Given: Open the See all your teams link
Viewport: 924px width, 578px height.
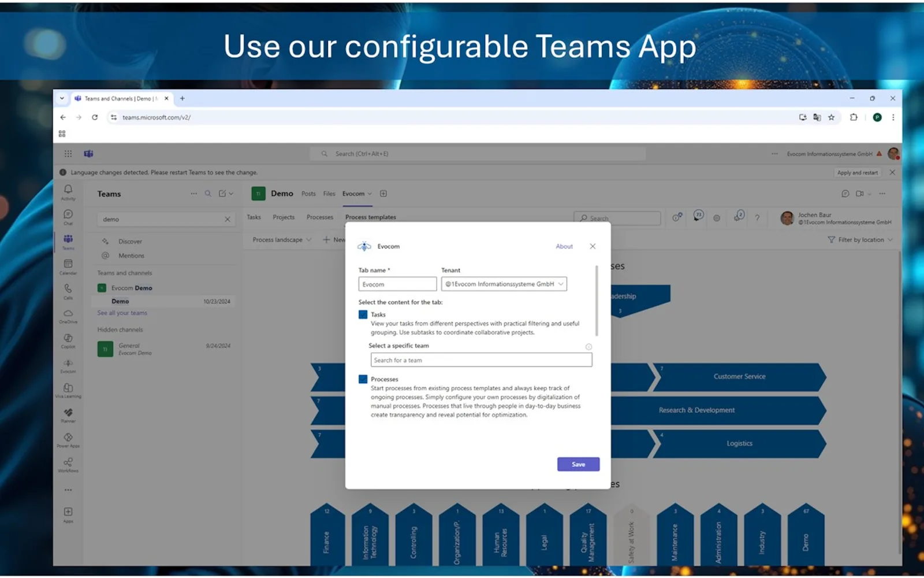Looking at the screenshot, I should tap(122, 313).
